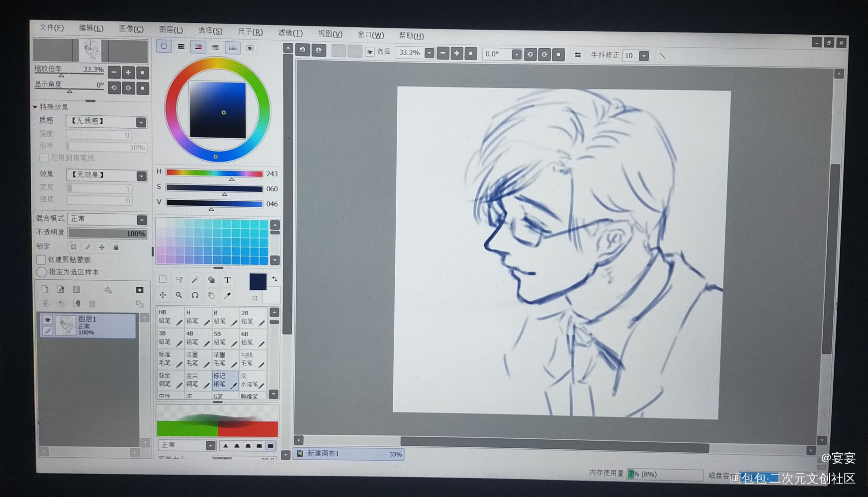Click the undo arrow in top toolbar
The image size is (868, 497).
point(302,50)
